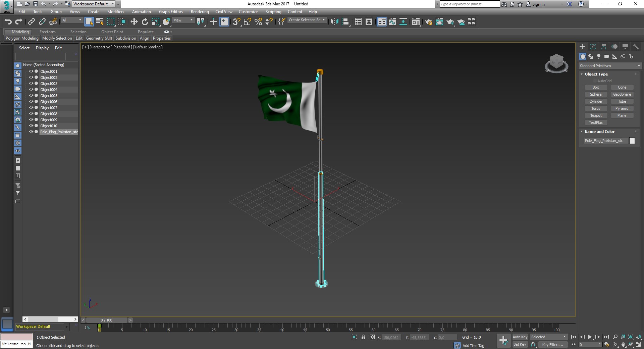644x349 pixels.
Task: Open Render Setup teapot icon
Action: 429,22
